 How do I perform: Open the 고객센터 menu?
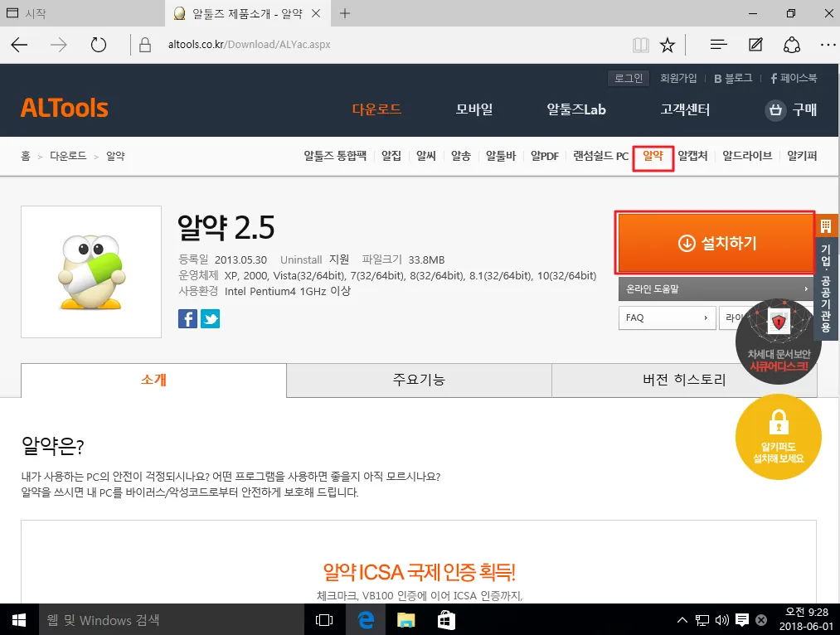pos(685,109)
